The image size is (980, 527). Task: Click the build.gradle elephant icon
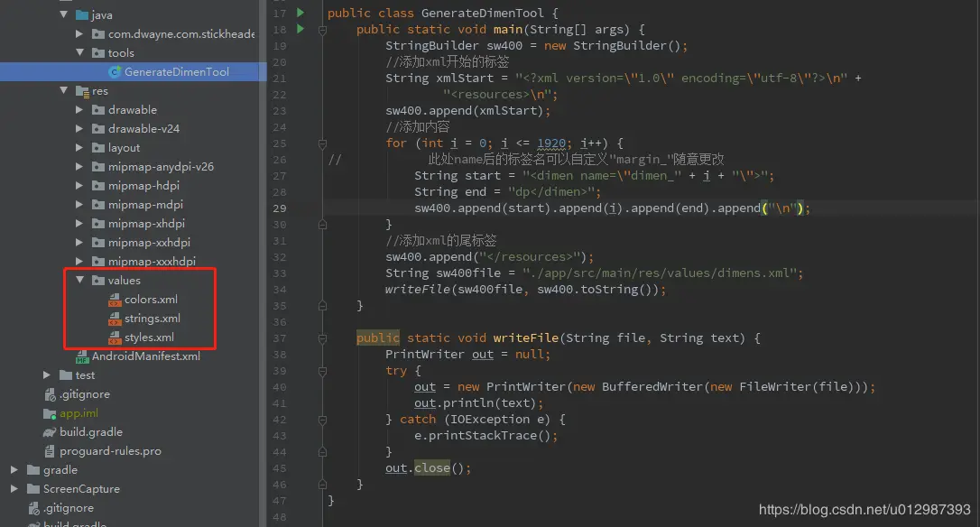pos(50,432)
